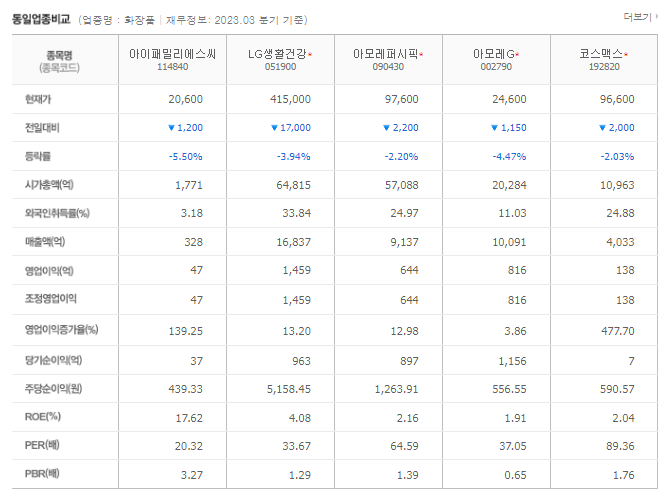Click red asterisk icon beside 코스맥스

coord(626,54)
